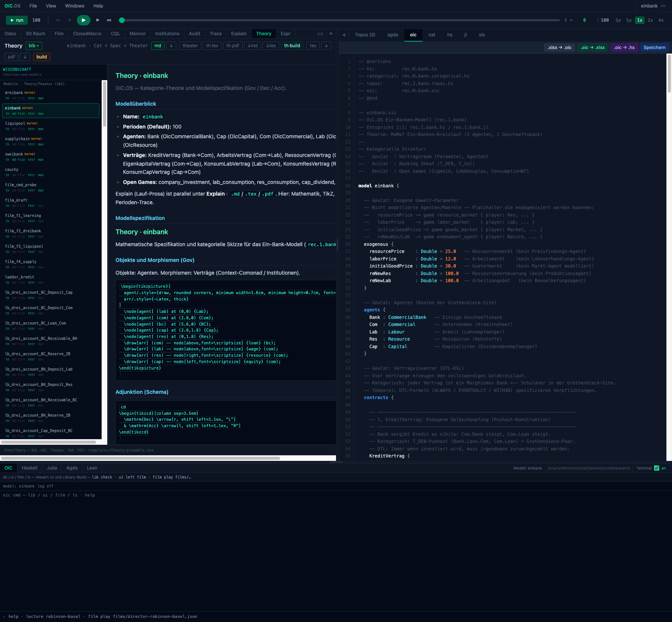Convert with the .oic → .xlsx button
This screenshot has height=622, width=672.
[592, 48]
